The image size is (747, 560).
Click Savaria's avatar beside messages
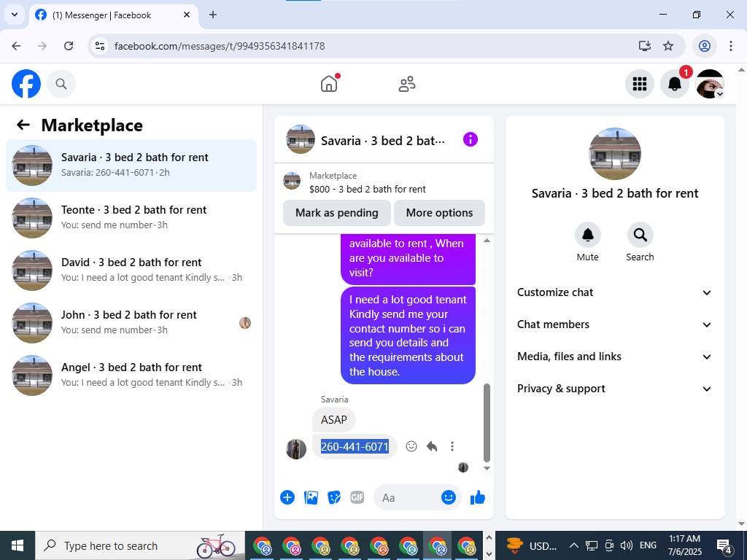click(x=296, y=449)
